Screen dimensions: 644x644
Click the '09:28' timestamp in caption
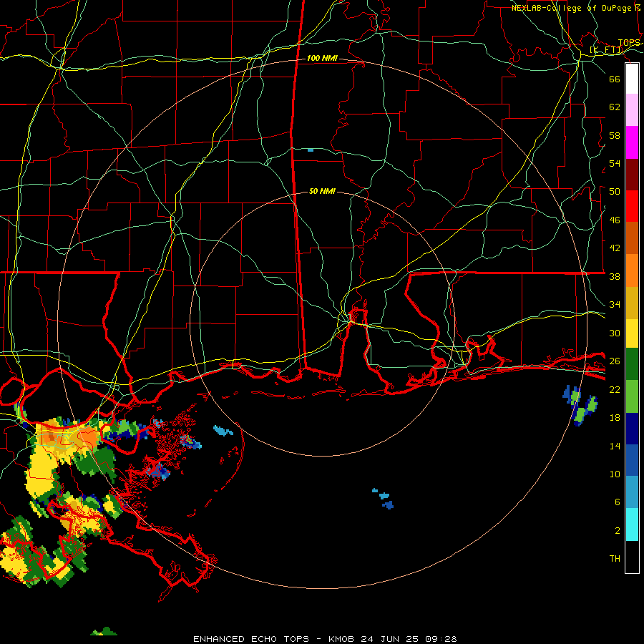pos(441,639)
